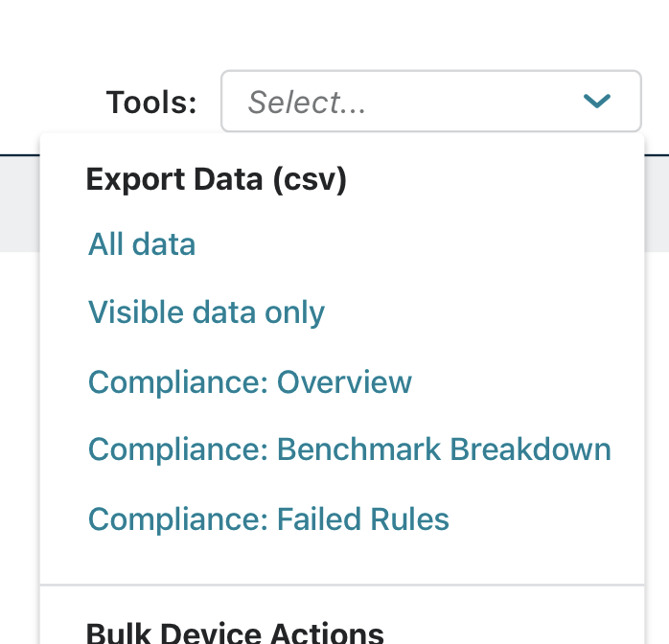The width and height of the screenshot is (669, 644).
Task: Choose the All data export option
Action: click(x=142, y=244)
